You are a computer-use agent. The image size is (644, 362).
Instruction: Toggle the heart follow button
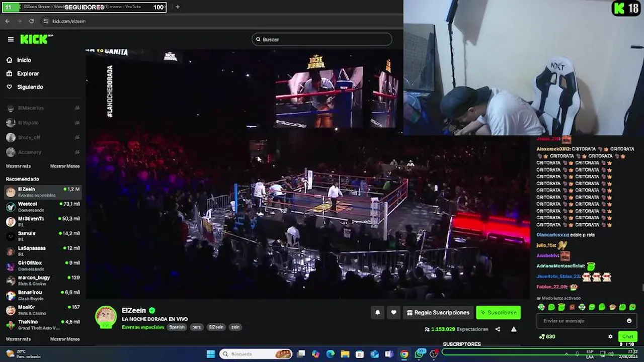tap(393, 312)
